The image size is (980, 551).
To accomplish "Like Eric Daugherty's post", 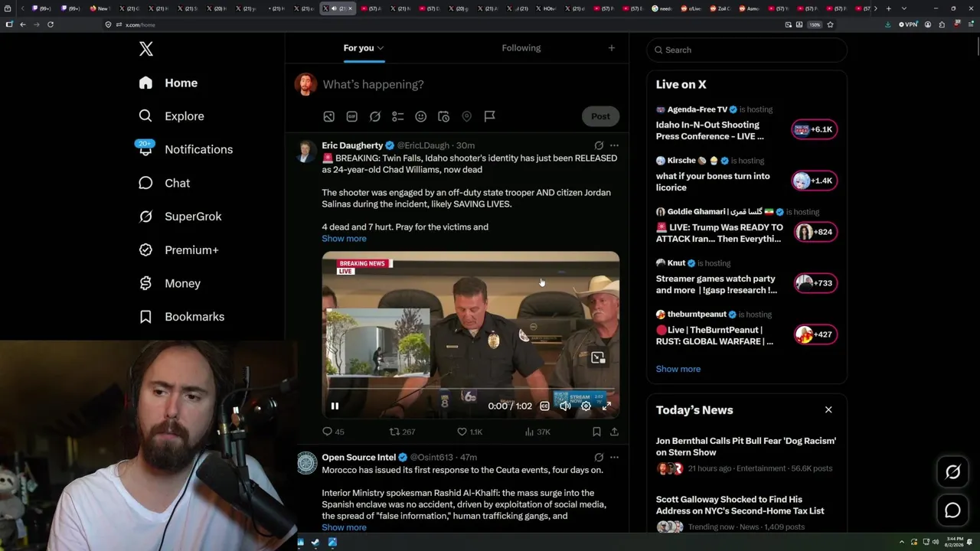I will point(469,432).
